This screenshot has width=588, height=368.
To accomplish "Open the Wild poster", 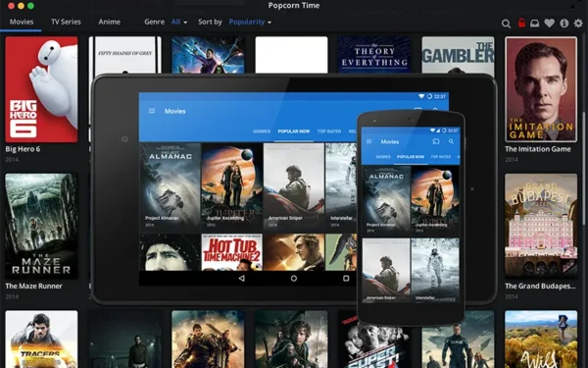I will click(541, 340).
